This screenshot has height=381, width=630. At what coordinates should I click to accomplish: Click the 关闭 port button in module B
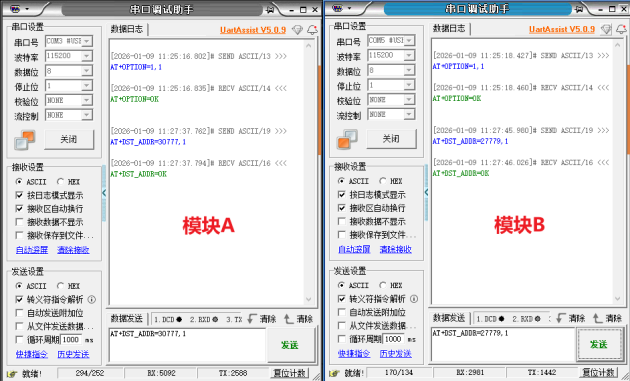[x=391, y=139]
